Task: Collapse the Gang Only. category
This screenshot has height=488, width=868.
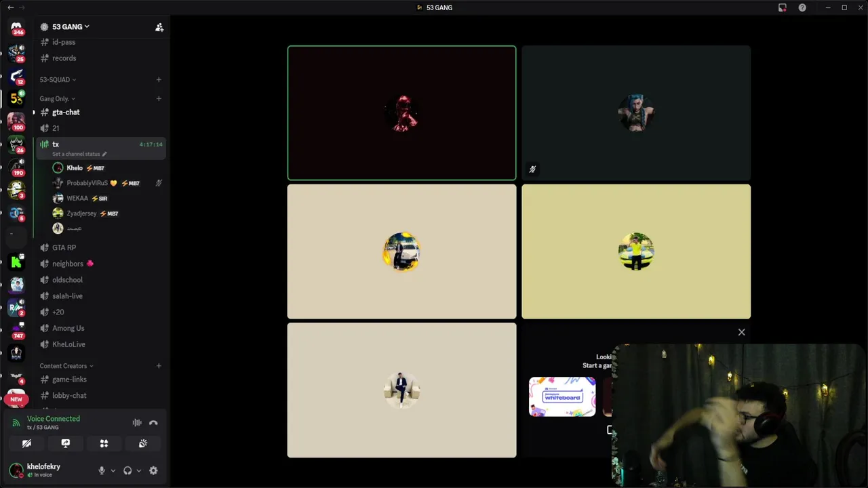Action: (57, 99)
